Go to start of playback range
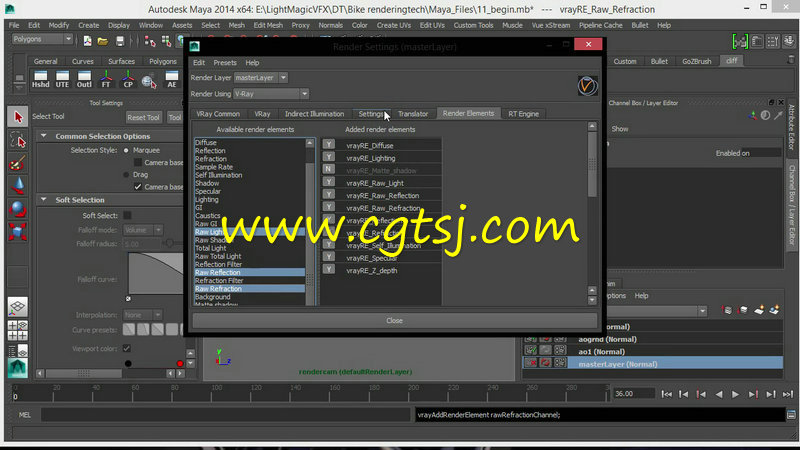Image resolution: width=800 pixels, height=450 pixels. pos(666,394)
